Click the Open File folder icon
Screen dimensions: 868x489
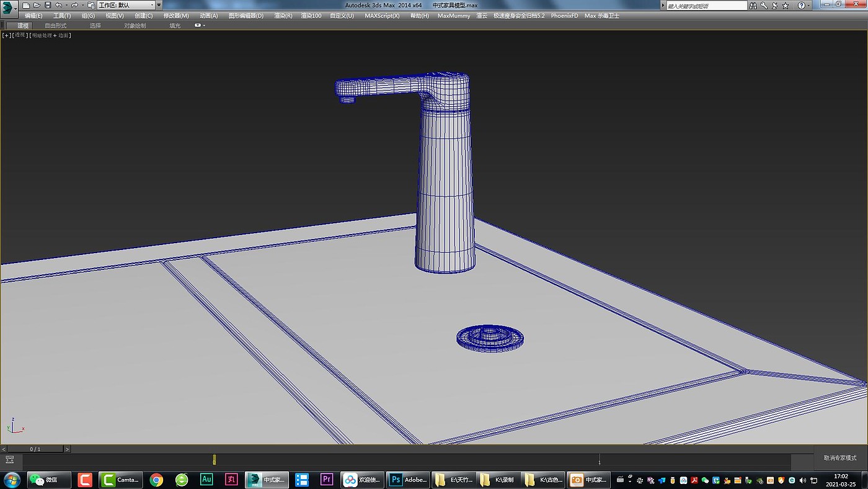tap(37, 5)
